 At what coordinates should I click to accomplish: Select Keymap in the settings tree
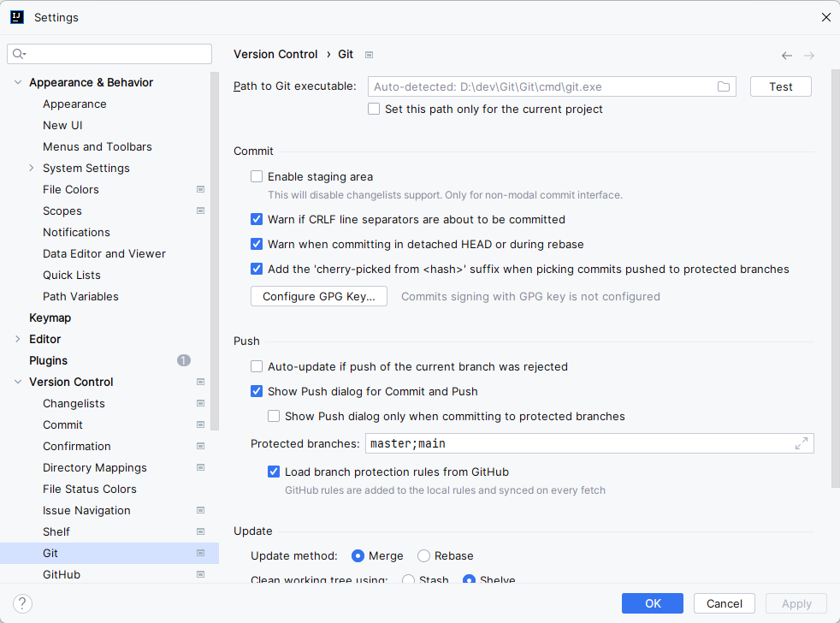tap(50, 318)
